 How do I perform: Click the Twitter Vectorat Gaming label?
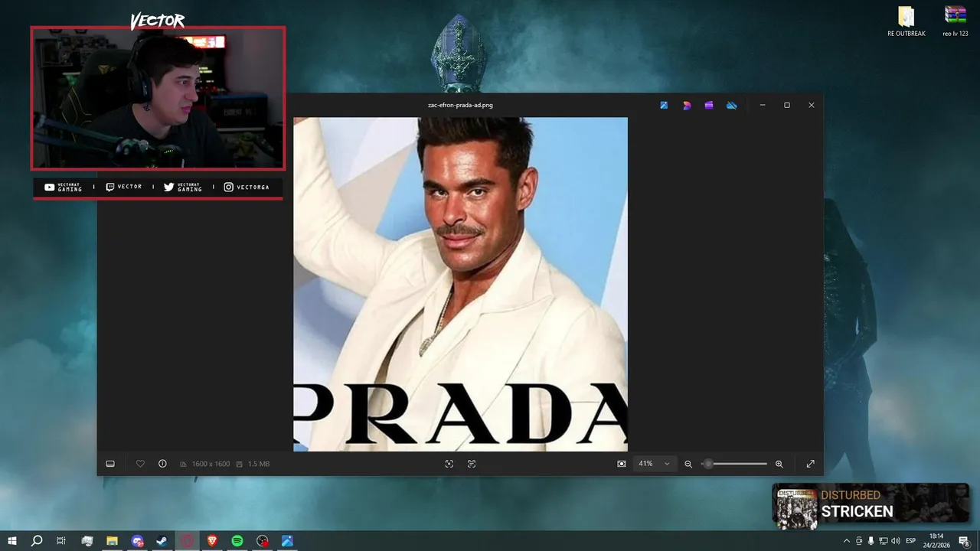(x=183, y=187)
